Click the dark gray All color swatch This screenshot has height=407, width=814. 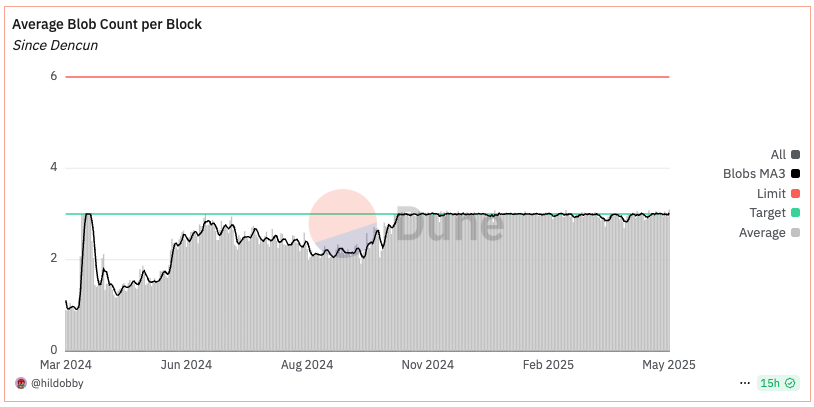coord(795,154)
